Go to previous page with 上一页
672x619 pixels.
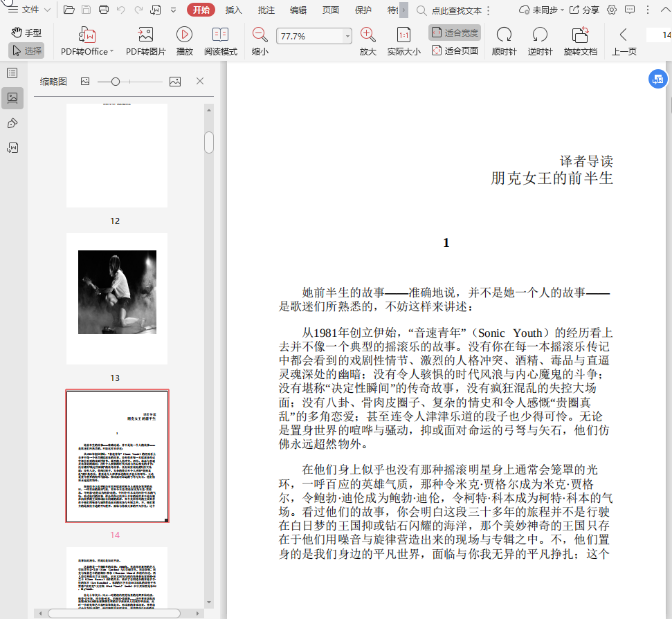click(624, 35)
